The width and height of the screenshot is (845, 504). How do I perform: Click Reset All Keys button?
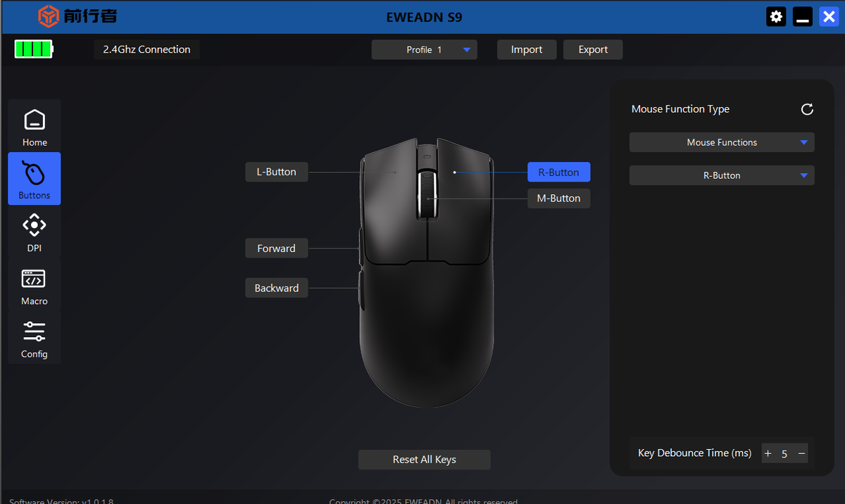pyautogui.click(x=425, y=460)
